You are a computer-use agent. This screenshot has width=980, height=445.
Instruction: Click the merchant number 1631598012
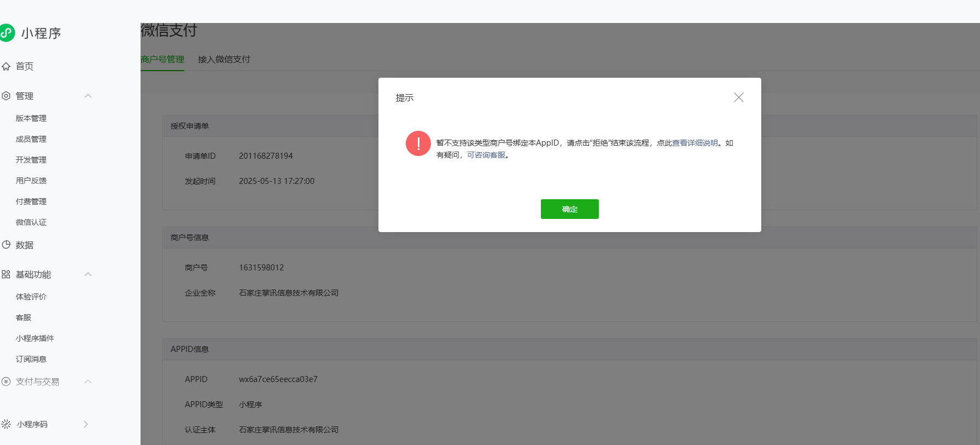pyautogui.click(x=261, y=268)
